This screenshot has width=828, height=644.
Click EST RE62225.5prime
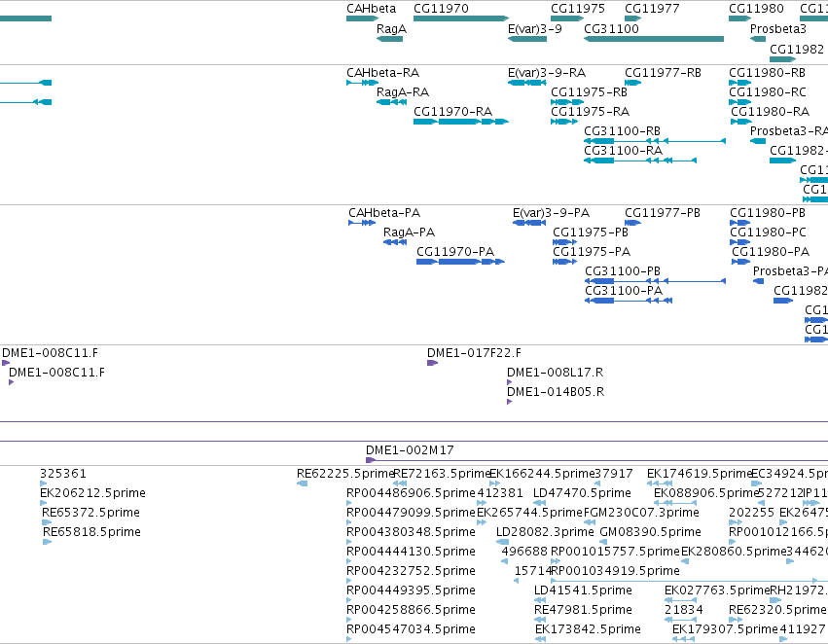(302, 483)
